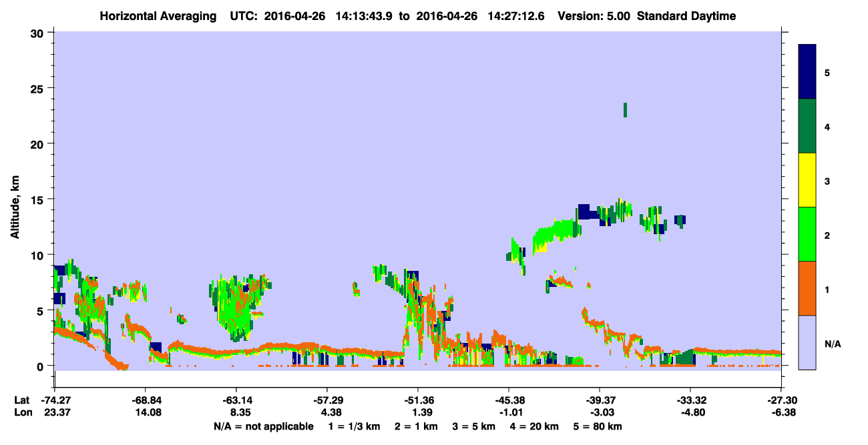868x445 pixels.
Task: Click the dark blue legend swatch labeled 5
Action: click(x=807, y=72)
